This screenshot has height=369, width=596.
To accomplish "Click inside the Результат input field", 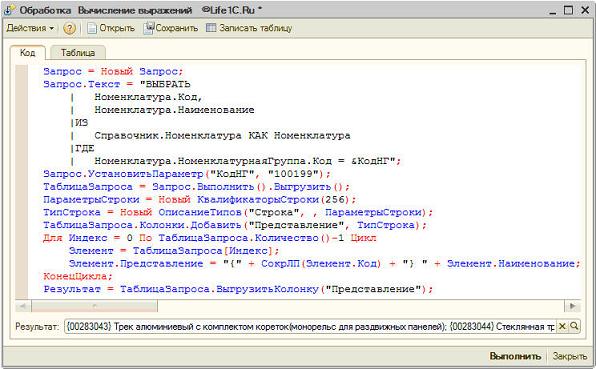I will tap(310, 326).
